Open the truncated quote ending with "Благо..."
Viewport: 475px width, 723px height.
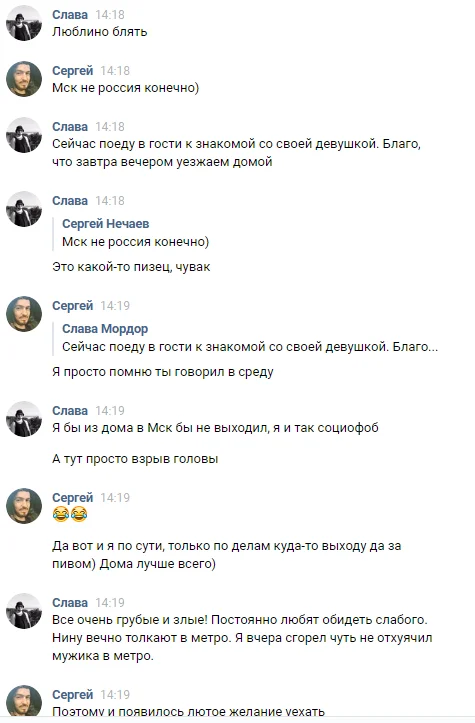coord(250,347)
